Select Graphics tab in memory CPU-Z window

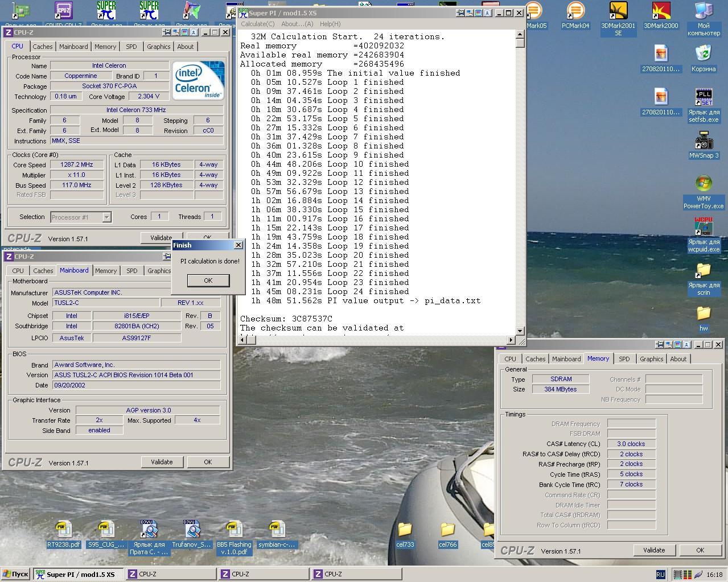click(x=651, y=359)
